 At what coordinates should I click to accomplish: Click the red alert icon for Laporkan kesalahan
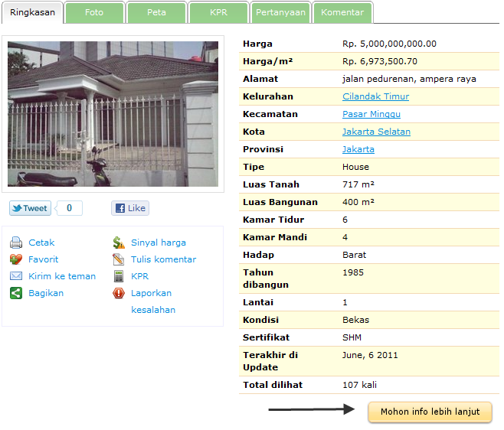(x=119, y=294)
